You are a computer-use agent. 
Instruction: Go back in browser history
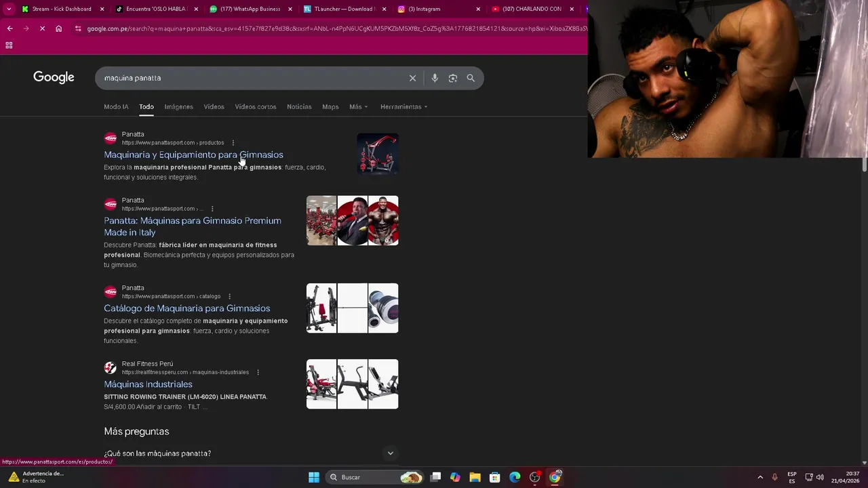(x=9, y=28)
